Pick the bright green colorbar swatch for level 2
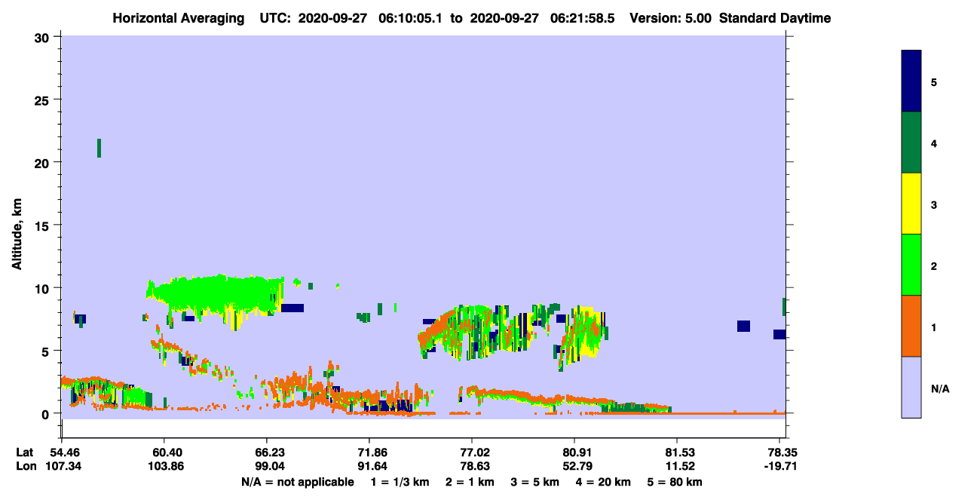 click(x=911, y=264)
